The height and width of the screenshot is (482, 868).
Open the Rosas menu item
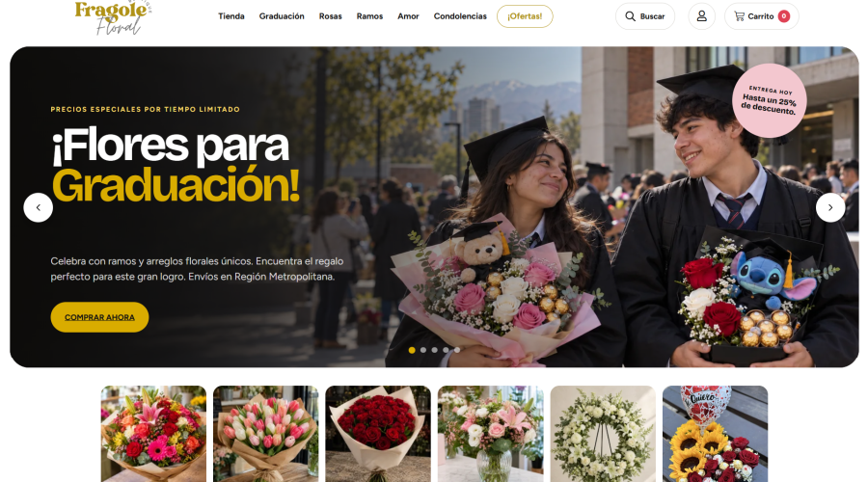click(331, 16)
